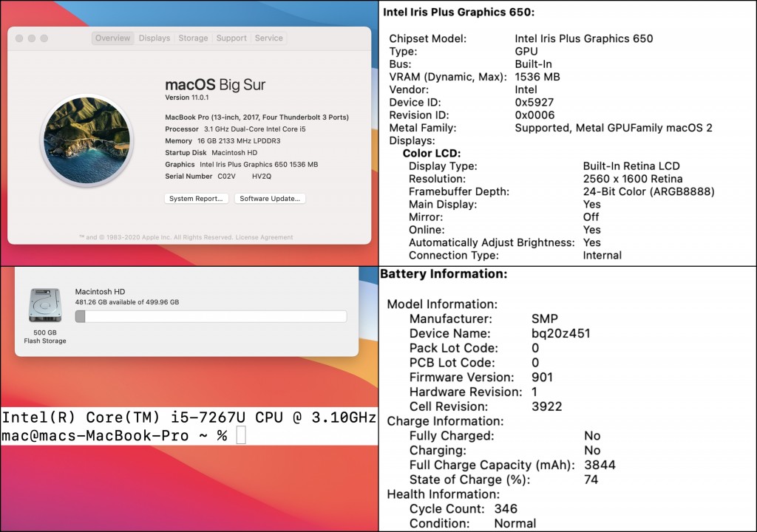Select Graphics 'Intel Iris Plus Graphics 650 1536 MB'

pyautogui.click(x=259, y=165)
